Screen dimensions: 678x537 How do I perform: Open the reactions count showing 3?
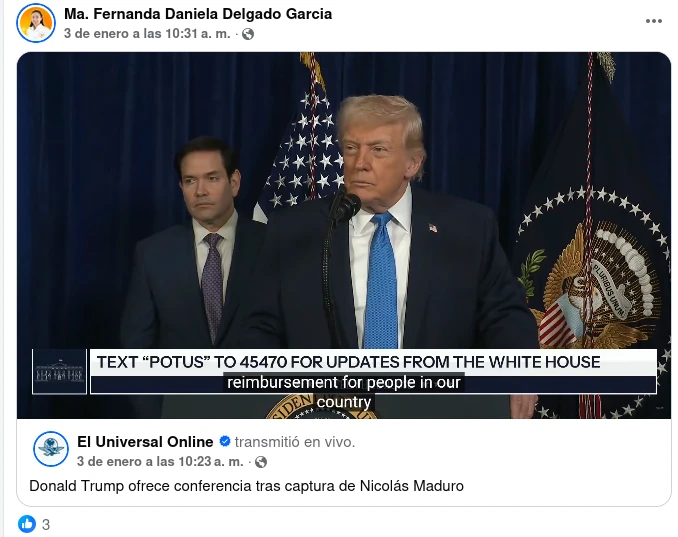coord(46,525)
